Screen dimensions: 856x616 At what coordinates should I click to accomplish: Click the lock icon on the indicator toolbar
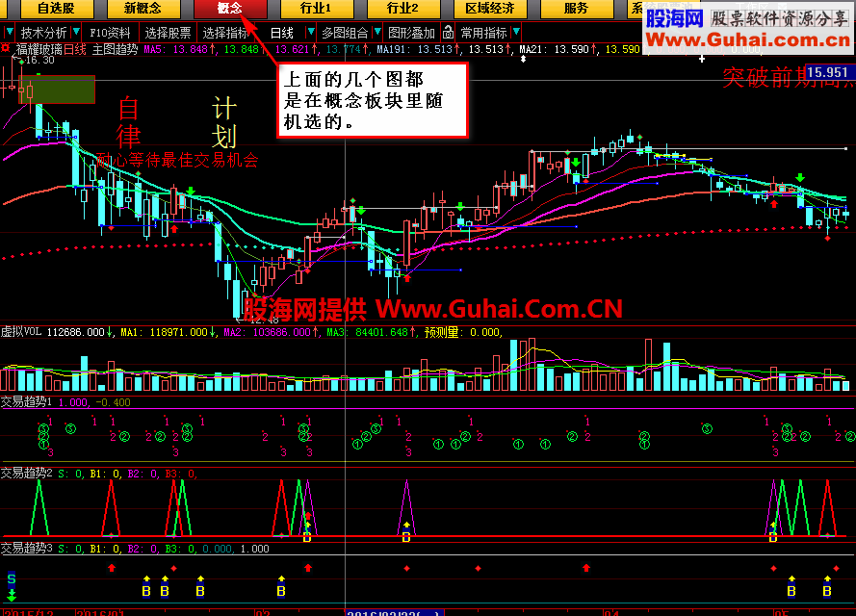point(449,33)
